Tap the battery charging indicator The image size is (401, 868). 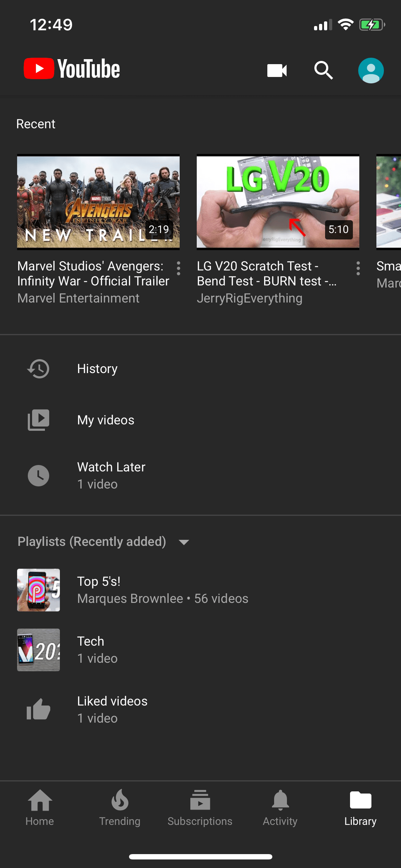pyautogui.click(x=372, y=25)
